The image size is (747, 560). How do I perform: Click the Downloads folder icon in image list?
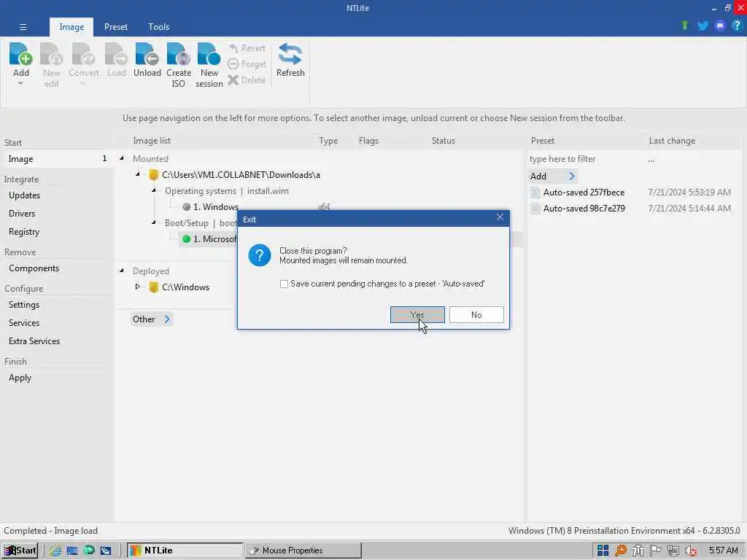(x=153, y=175)
